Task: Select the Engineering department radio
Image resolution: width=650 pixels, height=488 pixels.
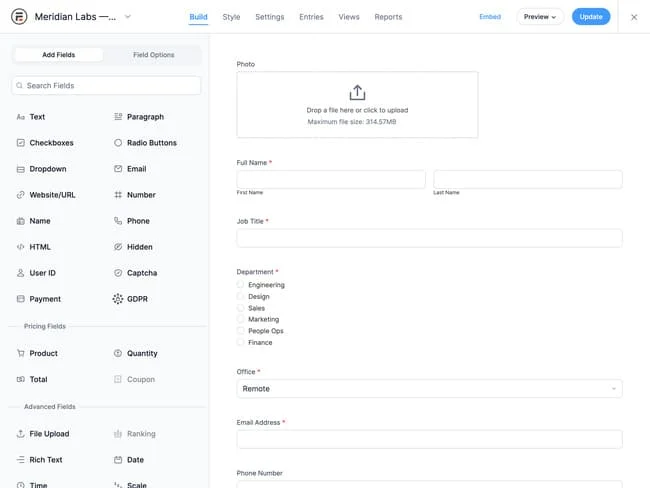Action: pos(240,284)
